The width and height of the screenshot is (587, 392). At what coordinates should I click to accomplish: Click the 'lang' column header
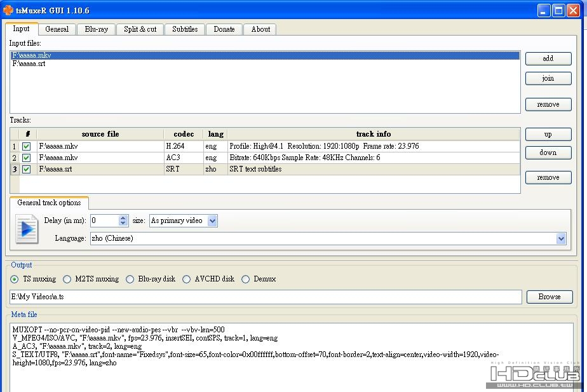pyautogui.click(x=215, y=134)
